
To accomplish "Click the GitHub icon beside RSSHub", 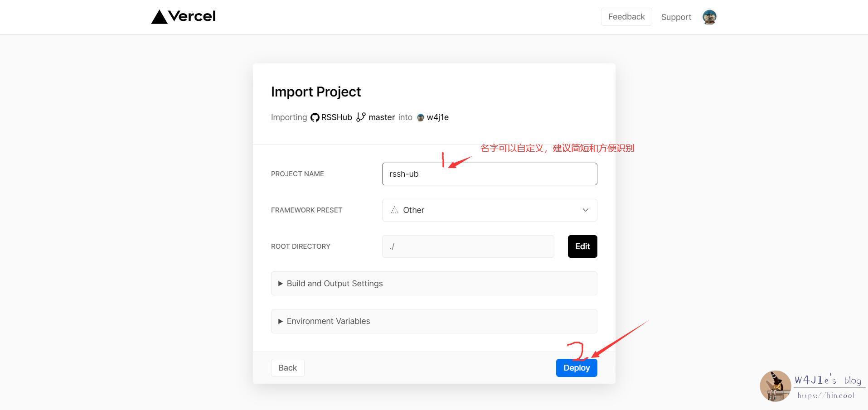I will (315, 117).
